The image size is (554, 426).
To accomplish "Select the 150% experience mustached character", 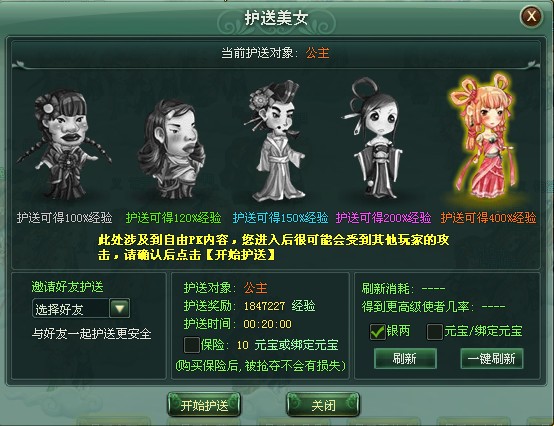I will tap(277, 141).
